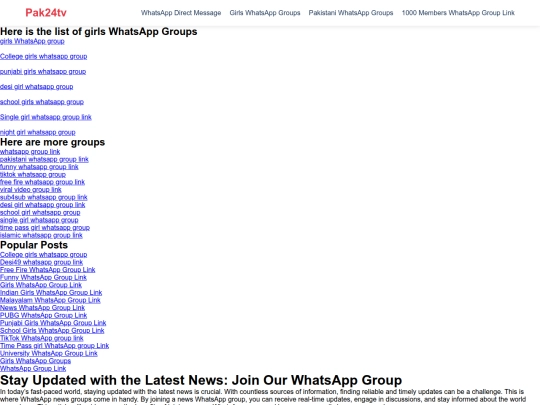Open 'Time Pass girl WhatsApp group Link'

tap(54, 345)
